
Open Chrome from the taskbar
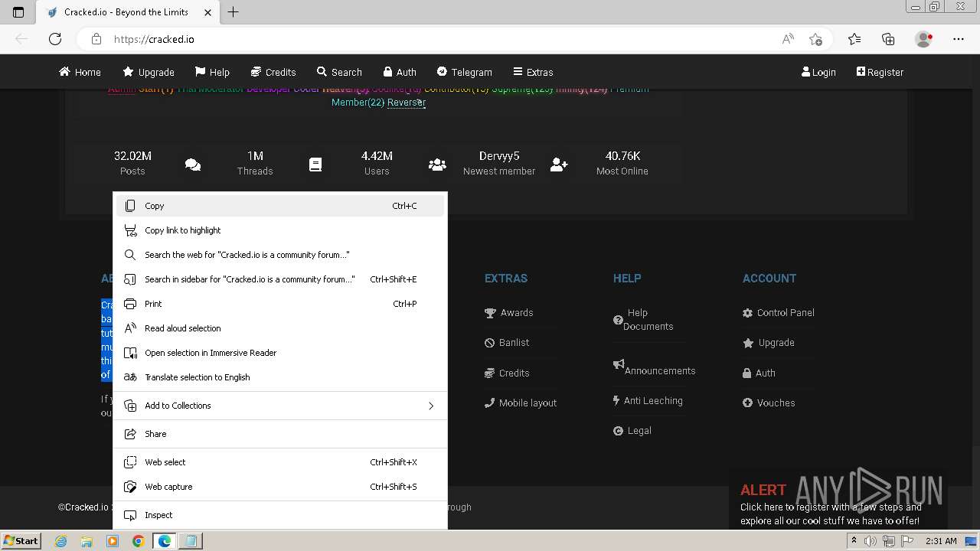(x=138, y=541)
